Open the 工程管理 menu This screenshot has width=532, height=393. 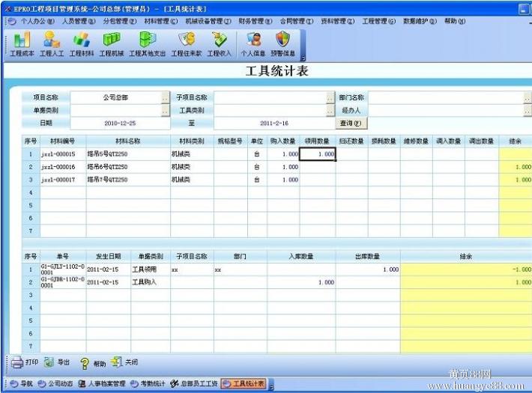coord(378,21)
